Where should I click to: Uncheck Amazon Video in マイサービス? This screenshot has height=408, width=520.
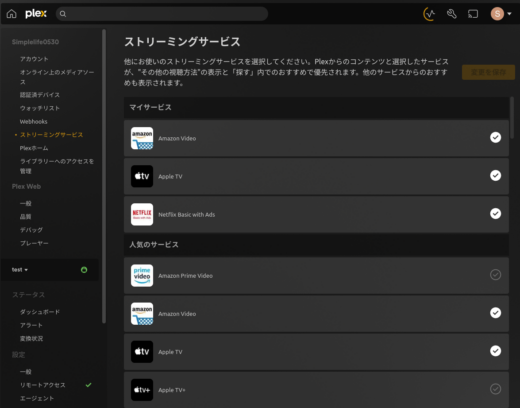[496, 137]
